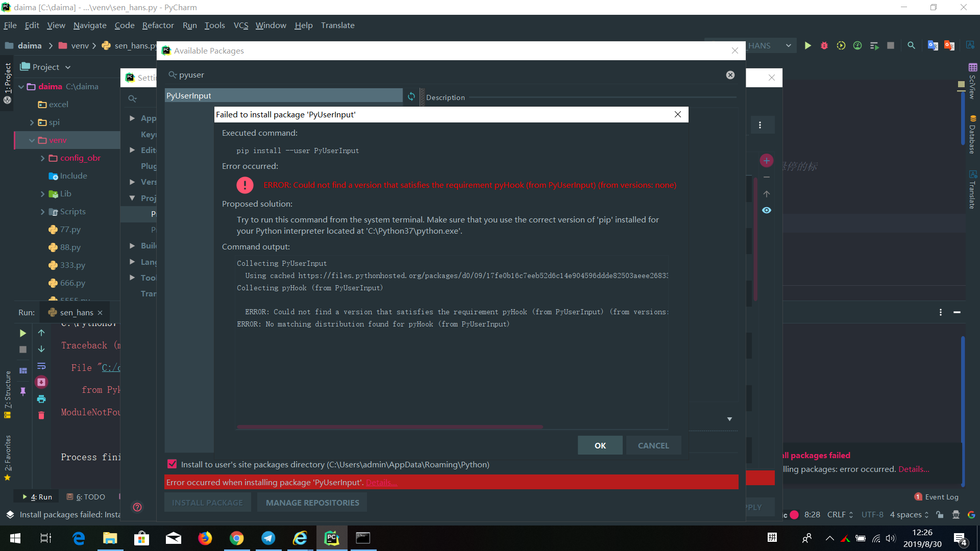Open the run configuration dropdown

[x=788, y=46]
